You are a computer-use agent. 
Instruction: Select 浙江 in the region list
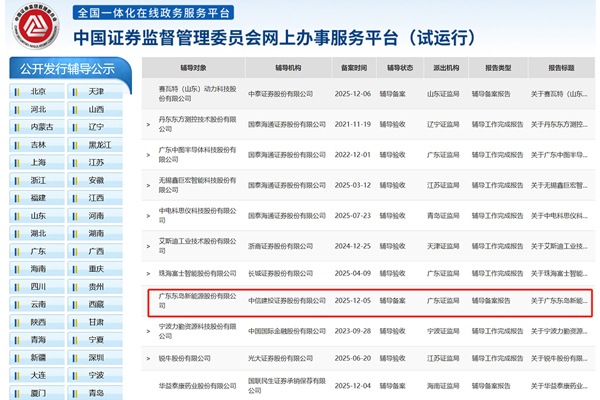pyautogui.click(x=38, y=181)
